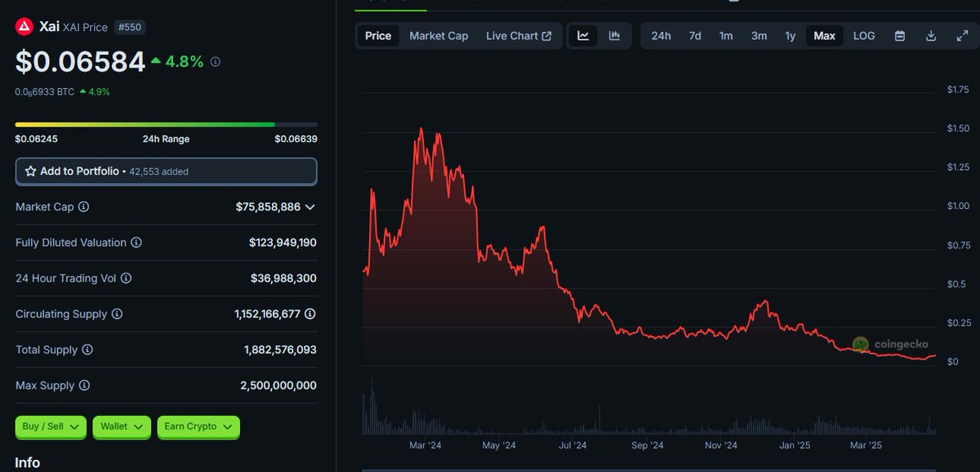Click the star icon on Add to Portfolio
This screenshot has height=472, width=980.
coord(30,171)
